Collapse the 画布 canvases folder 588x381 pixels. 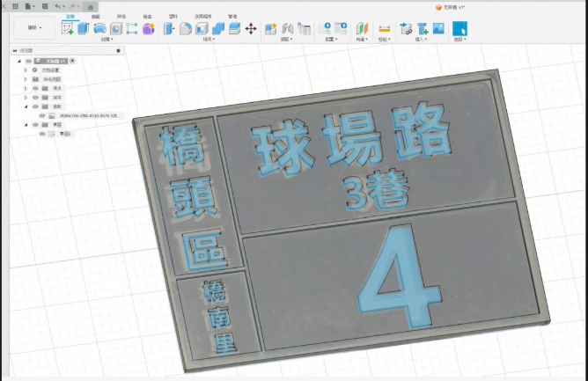26,106
